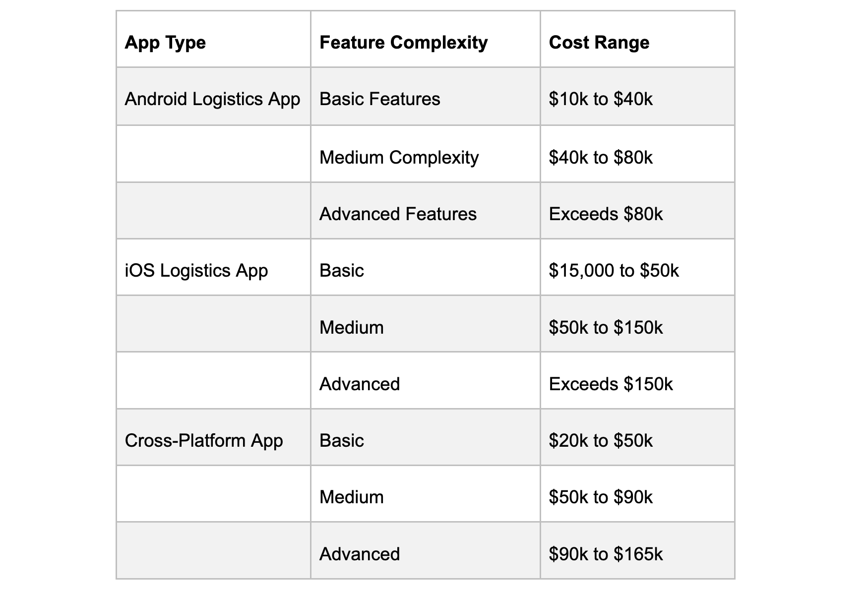
Task: Select the Android Logistics App cell
Action: coord(213,96)
